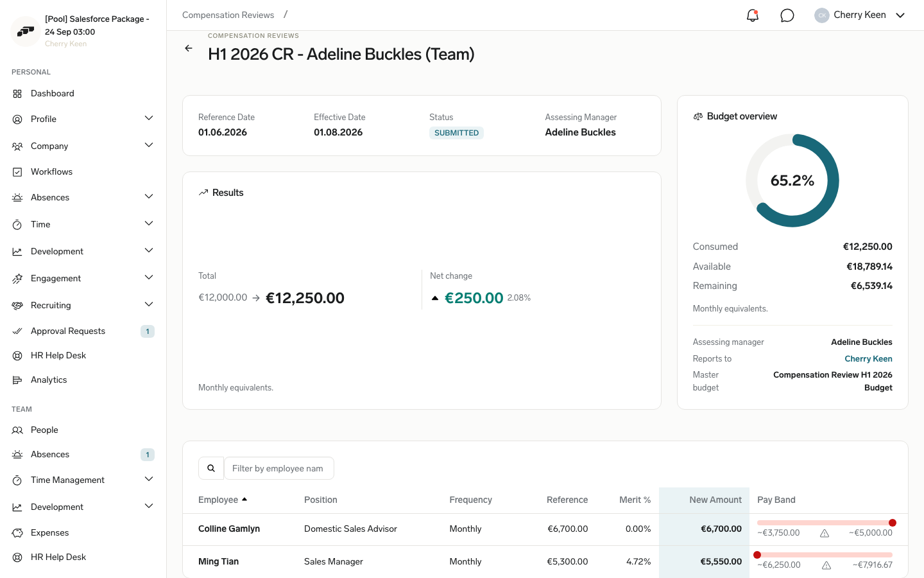Click the Time Management clock icon
This screenshot has width=924, height=578.
(x=17, y=480)
